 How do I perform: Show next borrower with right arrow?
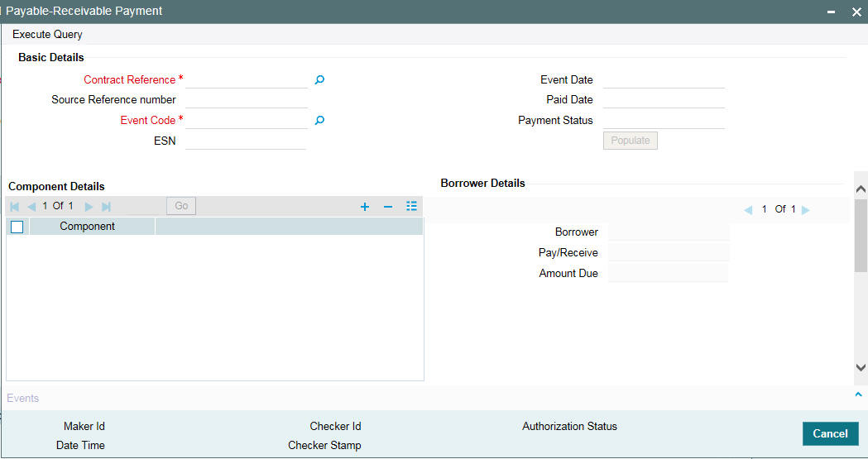806,209
